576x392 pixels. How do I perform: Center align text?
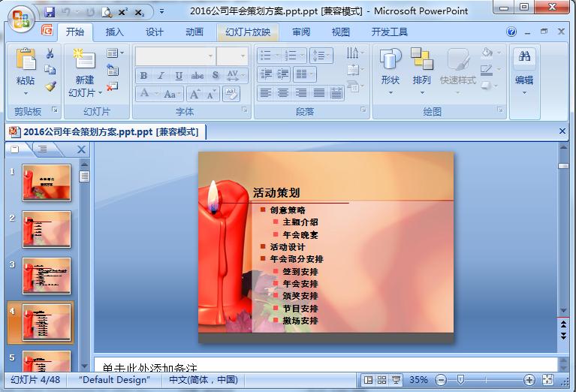(283, 92)
